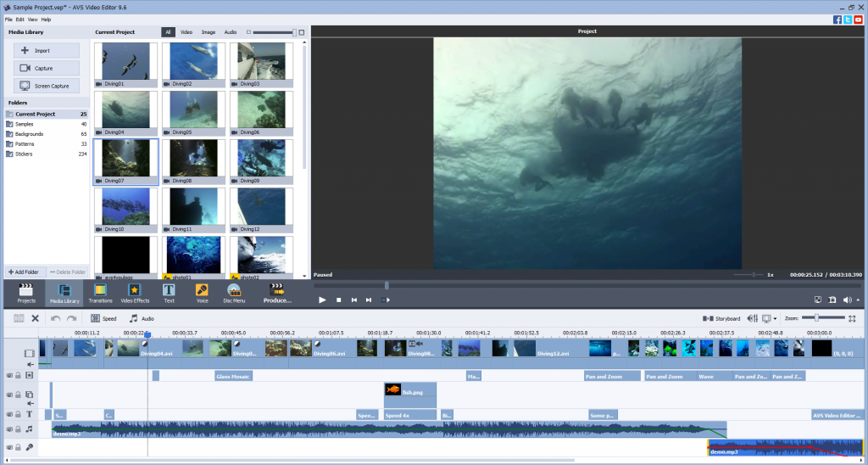Screen dimensions: 868x465
Task: Open the Video Effects panel
Action: (135, 293)
